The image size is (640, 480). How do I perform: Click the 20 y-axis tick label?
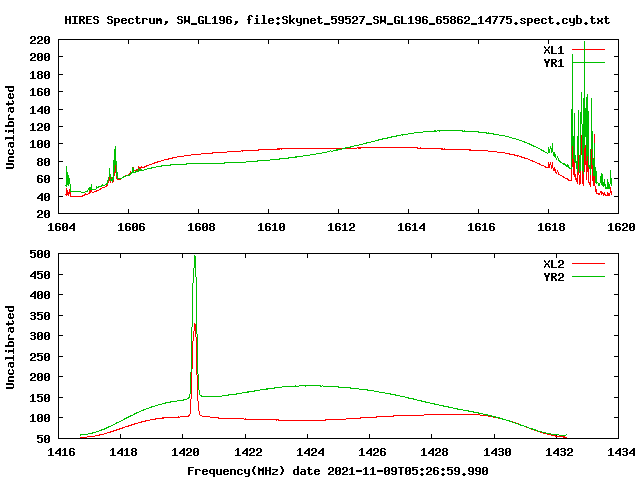point(43,214)
